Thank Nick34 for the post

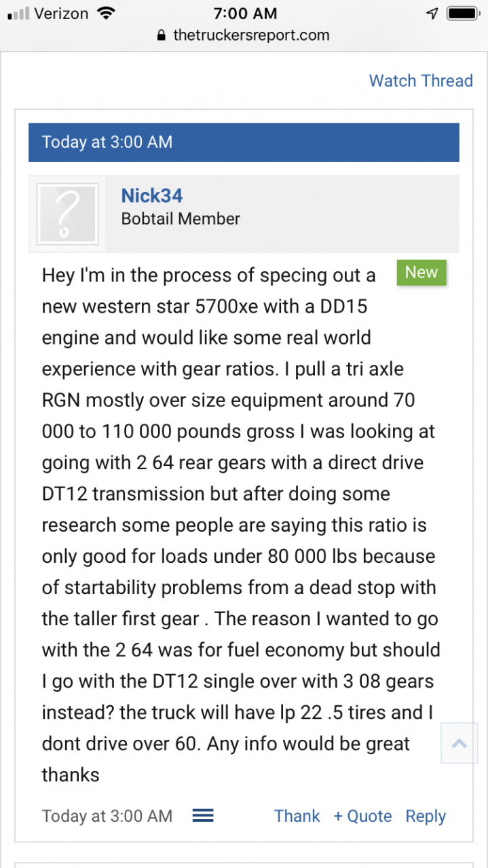[x=297, y=816]
